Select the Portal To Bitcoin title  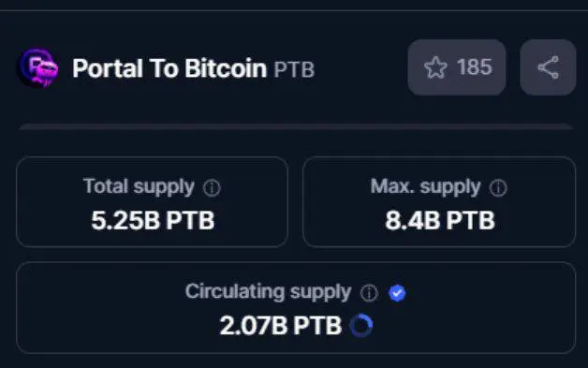pyautogui.click(x=169, y=68)
